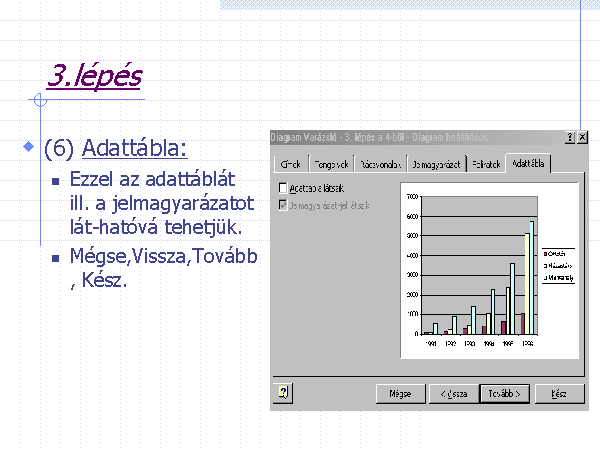Select the legend in chart preview
Image resolution: width=600 pixels, height=450 pixels.
tap(559, 265)
